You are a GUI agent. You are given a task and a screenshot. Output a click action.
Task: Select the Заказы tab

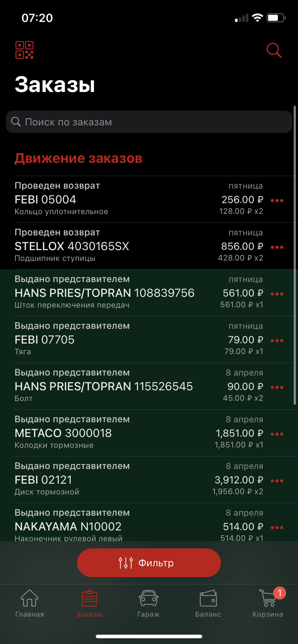click(x=89, y=603)
